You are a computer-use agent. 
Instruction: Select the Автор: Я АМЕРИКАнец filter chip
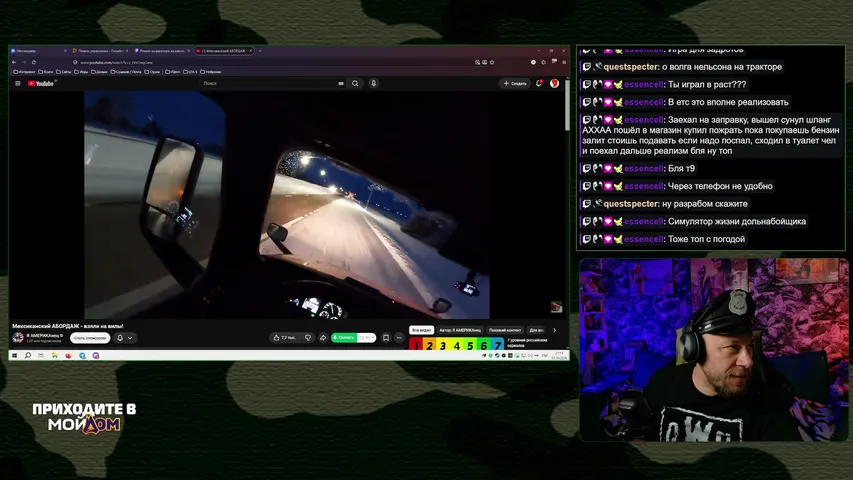460,330
